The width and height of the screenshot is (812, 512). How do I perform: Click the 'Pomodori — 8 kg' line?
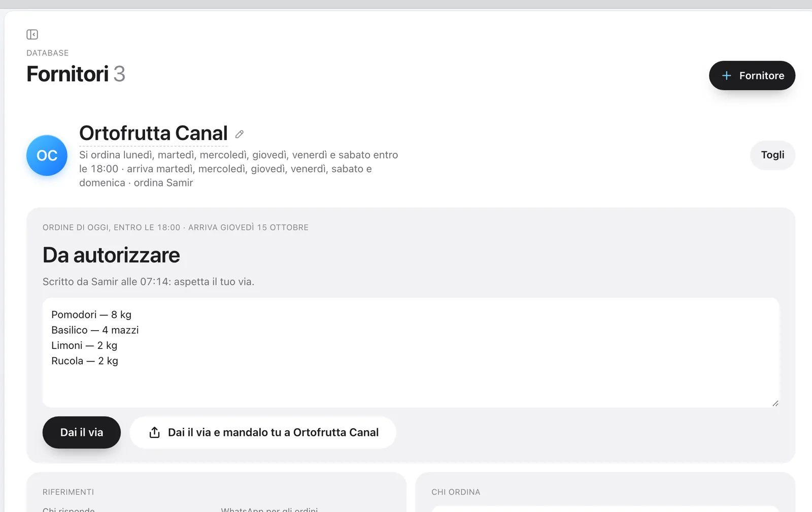pos(91,314)
